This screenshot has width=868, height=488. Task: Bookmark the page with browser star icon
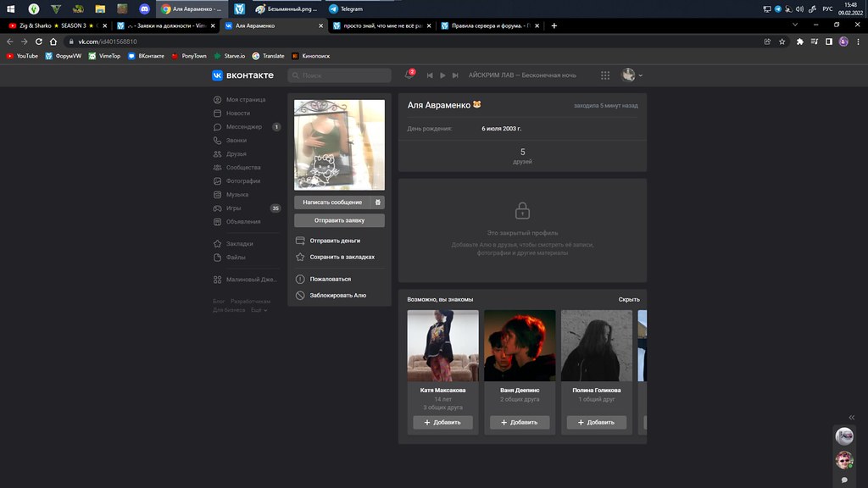[782, 42]
